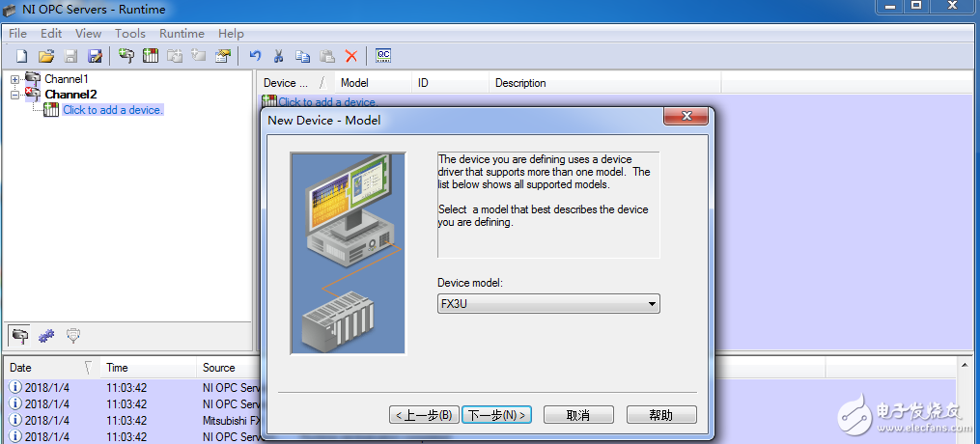Open the Tools menu
This screenshot has height=444, width=980.
point(130,34)
